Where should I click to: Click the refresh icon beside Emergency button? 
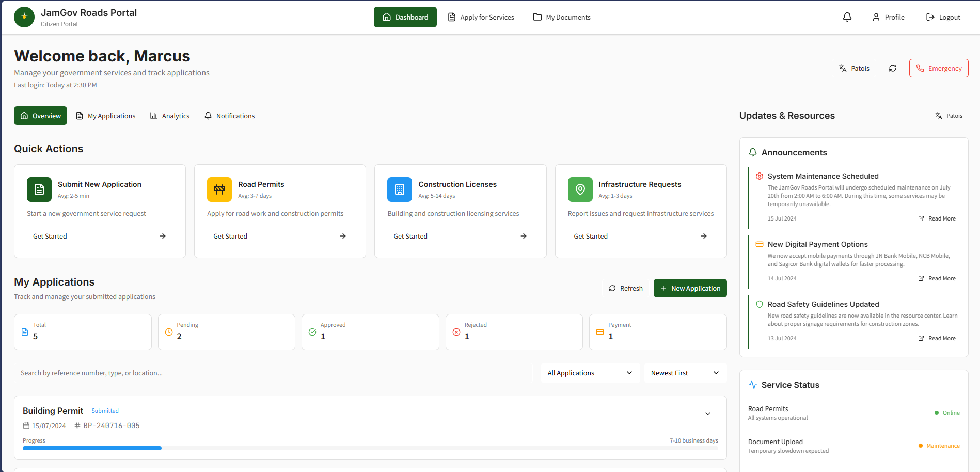click(893, 68)
